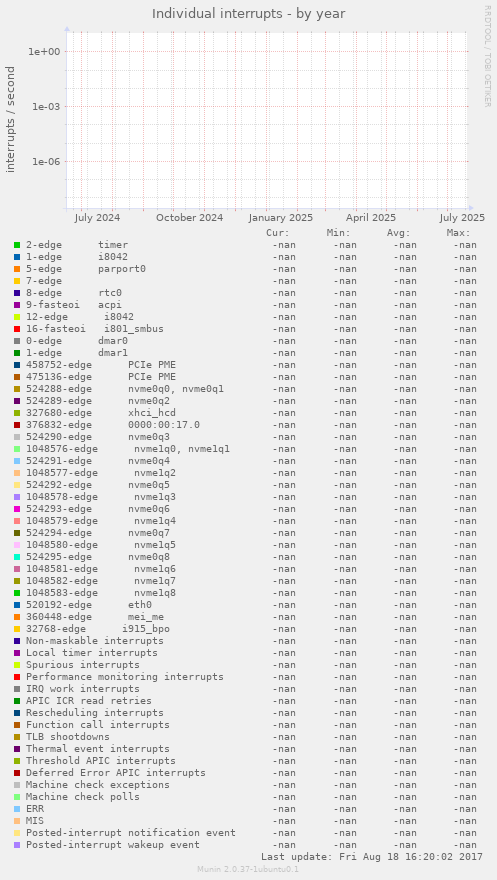Screen dimensions: 497x880
Task: Click the Machine check exceptions label
Action: point(98,785)
